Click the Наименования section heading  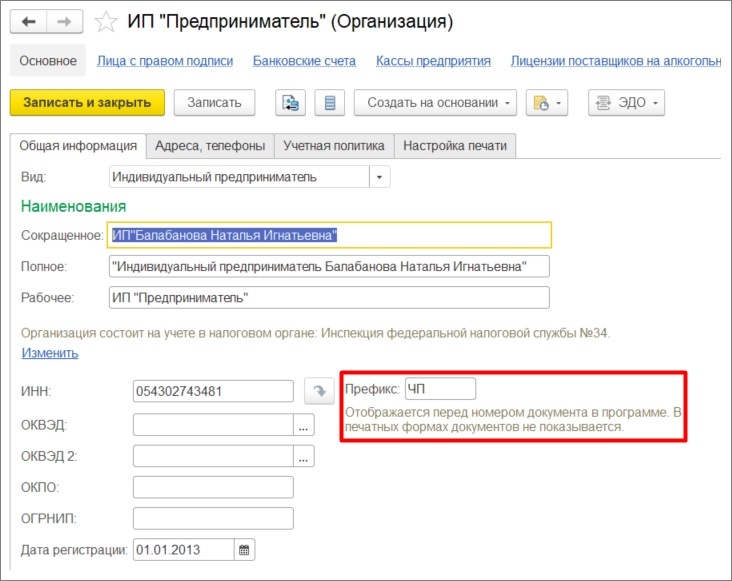click(x=74, y=206)
